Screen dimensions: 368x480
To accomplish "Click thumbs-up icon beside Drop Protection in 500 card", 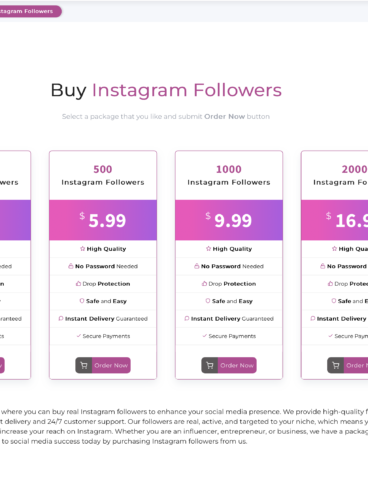I will click(78, 284).
